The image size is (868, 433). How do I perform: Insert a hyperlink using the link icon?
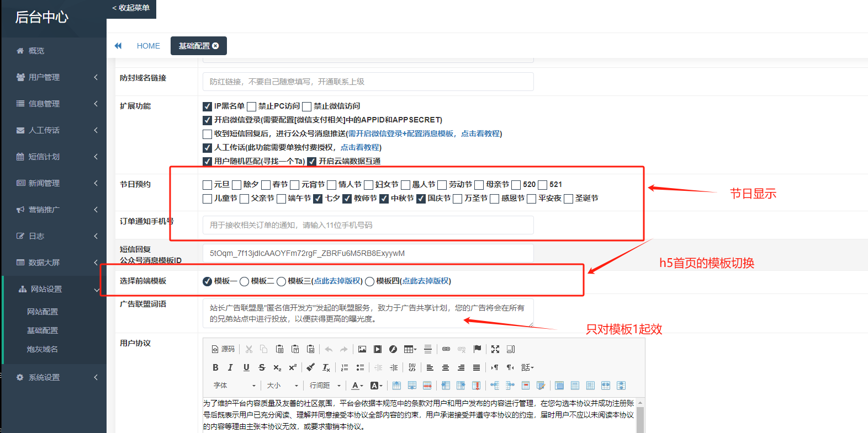tap(446, 349)
